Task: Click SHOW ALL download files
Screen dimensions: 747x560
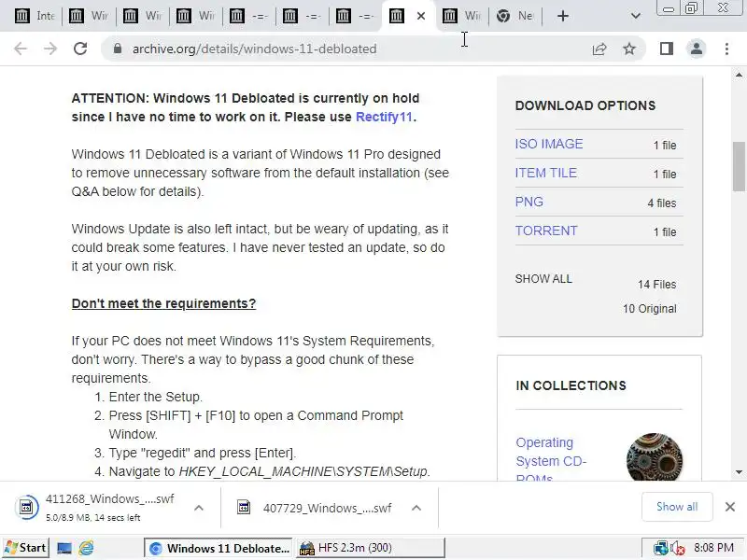Action: tap(543, 278)
